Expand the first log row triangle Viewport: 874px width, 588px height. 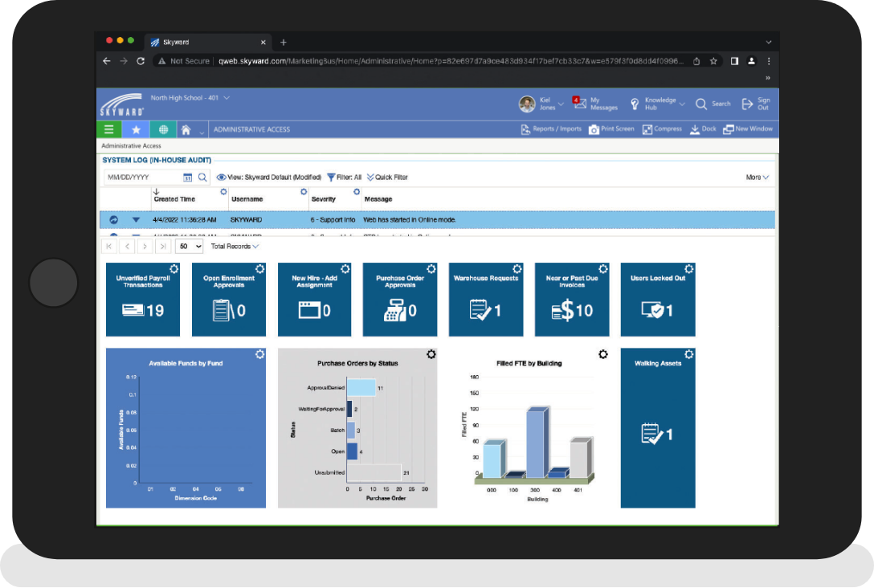tap(136, 219)
